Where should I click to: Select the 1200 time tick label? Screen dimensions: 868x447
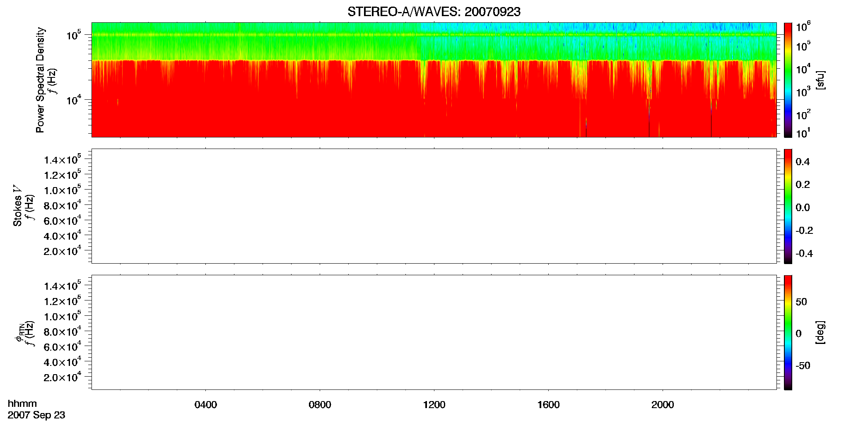pos(434,405)
